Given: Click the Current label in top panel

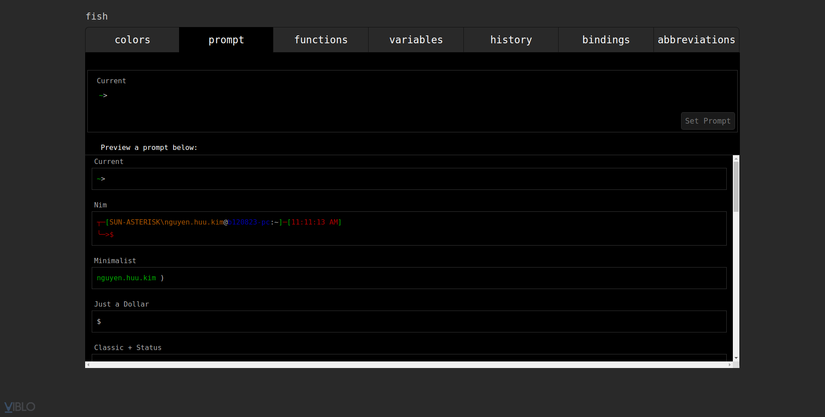Looking at the screenshot, I should pyautogui.click(x=111, y=81).
